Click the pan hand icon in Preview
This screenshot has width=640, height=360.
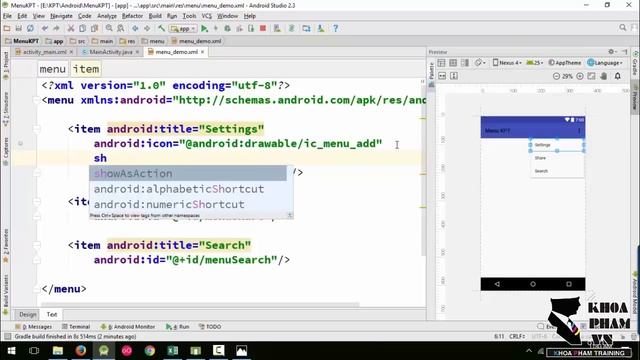604,76
